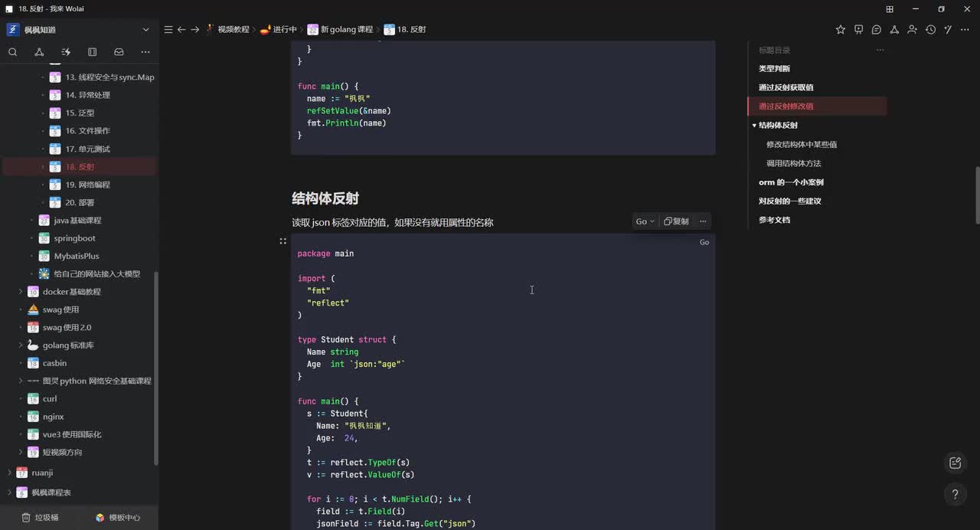Open the 枫枫知道 workspace switcher
Image resolution: width=980 pixels, height=530 pixels.
(79, 29)
